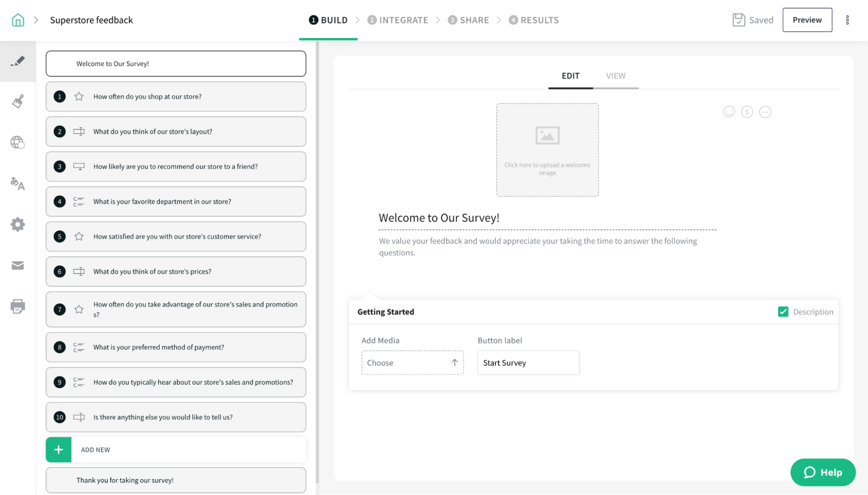Open the Help chat button
The height and width of the screenshot is (495, 868).
pyautogui.click(x=823, y=472)
